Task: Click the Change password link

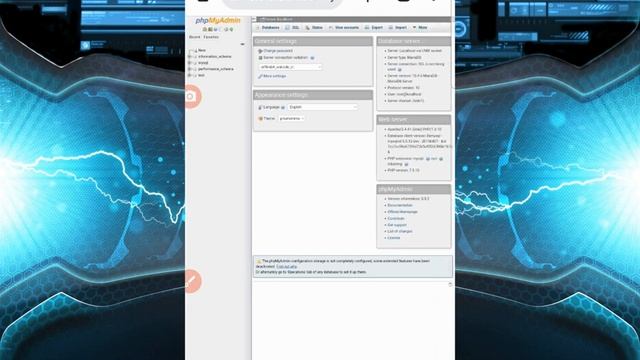Action: pos(278,51)
